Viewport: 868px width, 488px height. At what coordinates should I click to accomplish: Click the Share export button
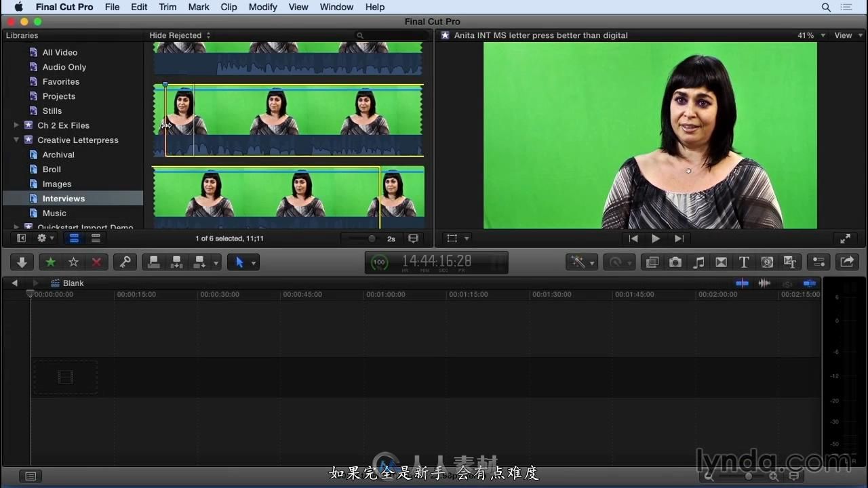point(847,262)
